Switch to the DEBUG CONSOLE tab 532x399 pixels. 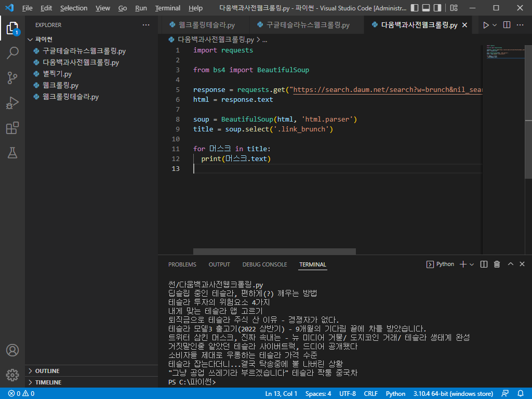tap(264, 264)
